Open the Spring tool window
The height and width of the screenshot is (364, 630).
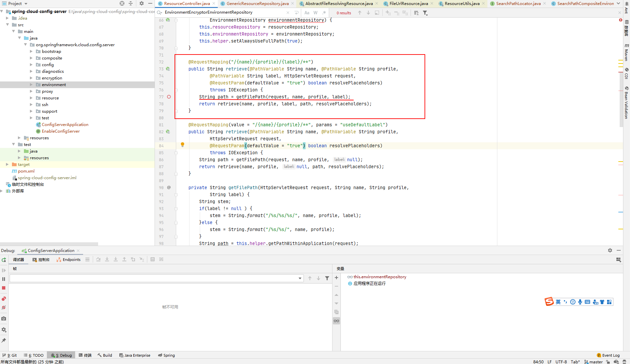click(x=166, y=355)
